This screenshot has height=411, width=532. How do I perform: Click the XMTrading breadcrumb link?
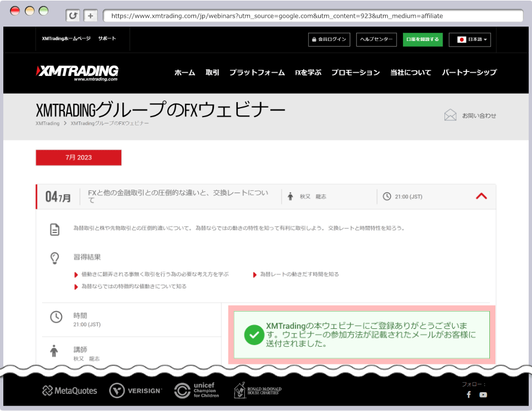click(x=47, y=123)
